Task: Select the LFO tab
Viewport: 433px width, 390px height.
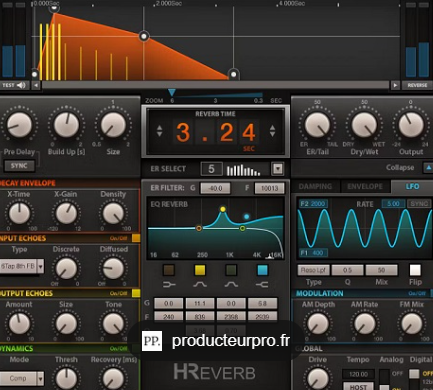Action: coord(412,186)
